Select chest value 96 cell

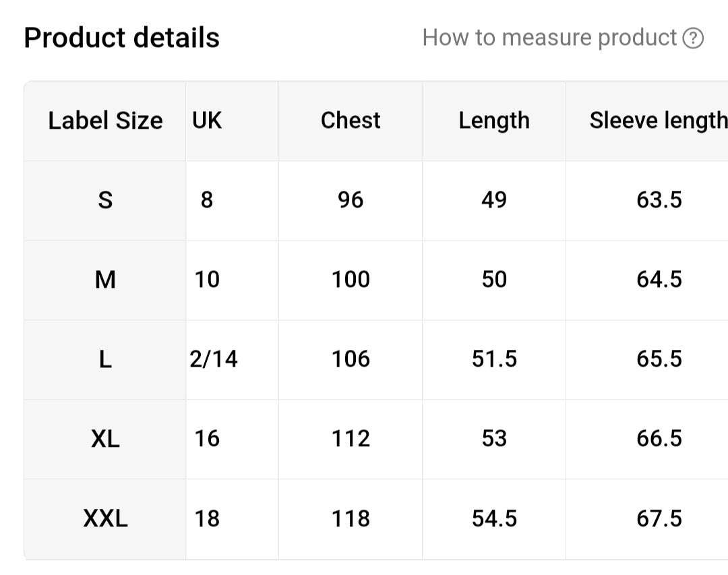pyautogui.click(x=351, y=200)
